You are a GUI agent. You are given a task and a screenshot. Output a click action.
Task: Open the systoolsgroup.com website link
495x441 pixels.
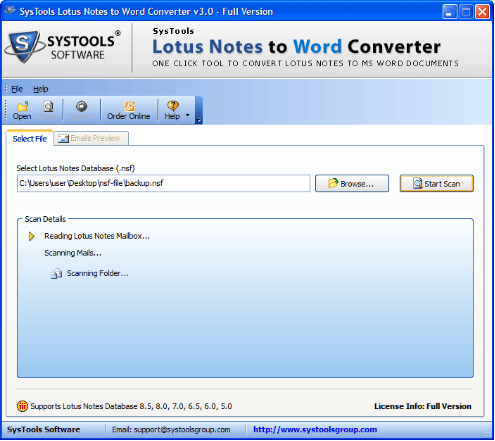pyautogui.click(x=315, y=429)
